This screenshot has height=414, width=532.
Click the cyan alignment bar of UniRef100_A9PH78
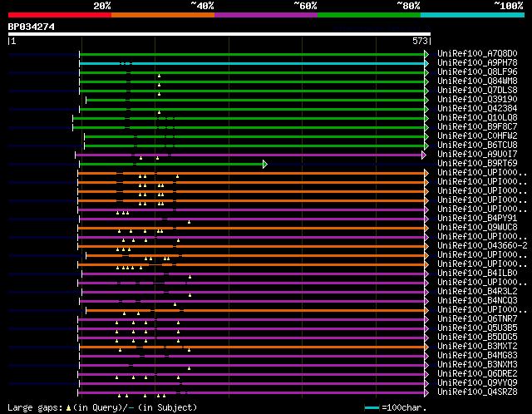tap(252, 63)
